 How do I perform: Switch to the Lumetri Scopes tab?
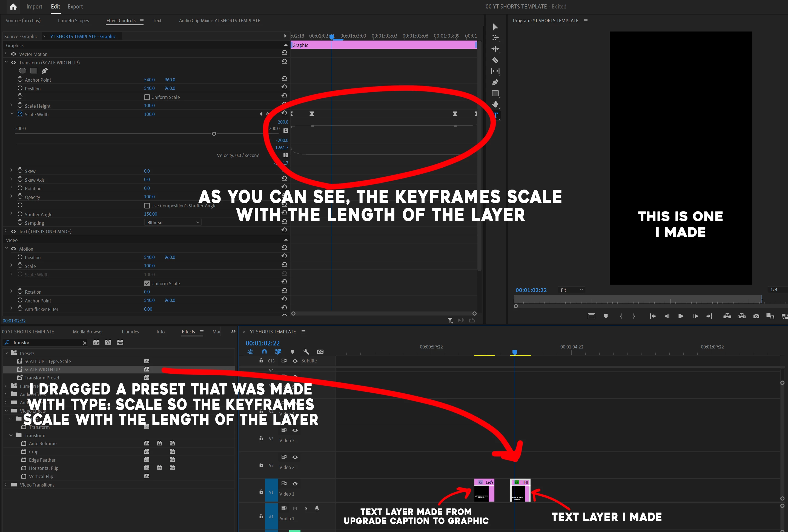coord(73,20)
